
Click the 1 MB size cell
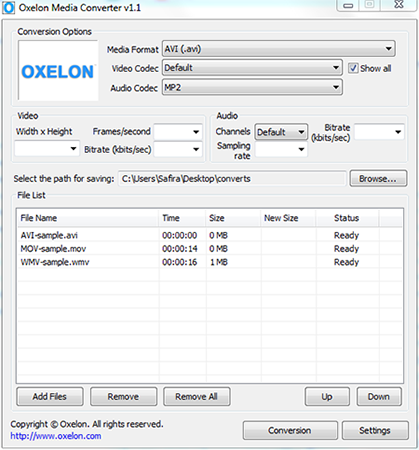coord(219,262)
